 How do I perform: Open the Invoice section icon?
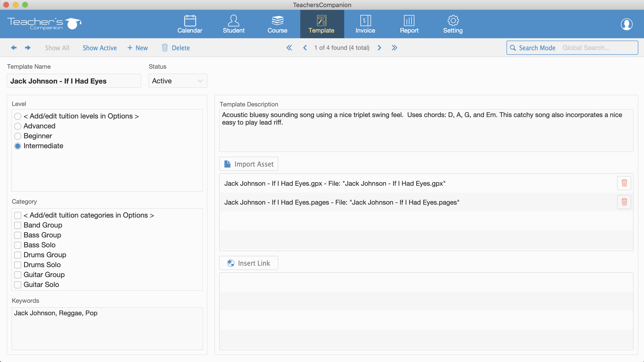pyautogui.click(x=365, y=21)
